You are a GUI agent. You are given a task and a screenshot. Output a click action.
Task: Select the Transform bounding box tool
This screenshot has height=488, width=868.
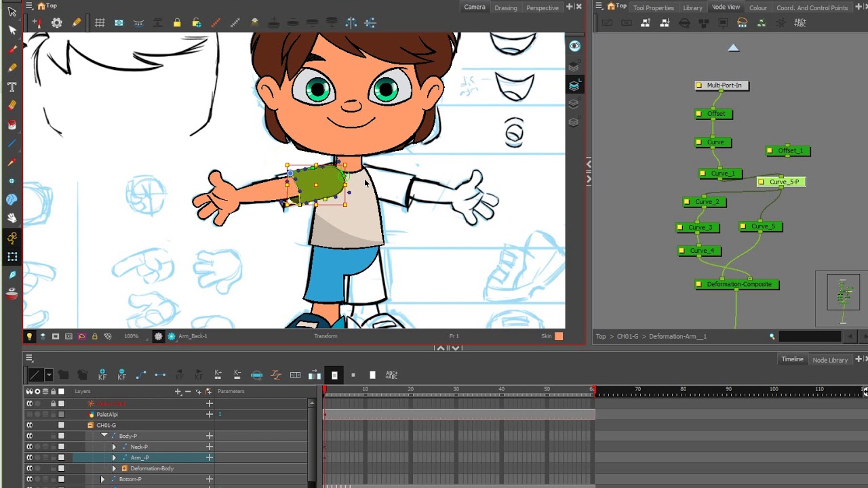12,256
